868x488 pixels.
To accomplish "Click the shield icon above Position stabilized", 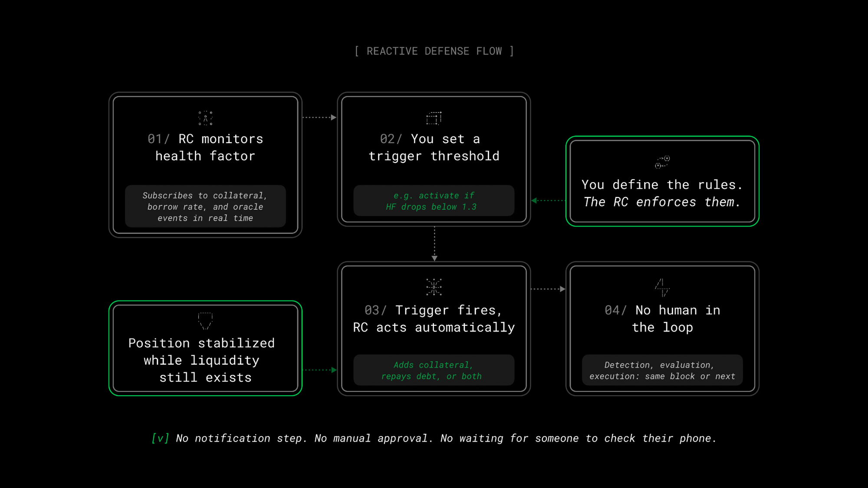I will point(205,321).
